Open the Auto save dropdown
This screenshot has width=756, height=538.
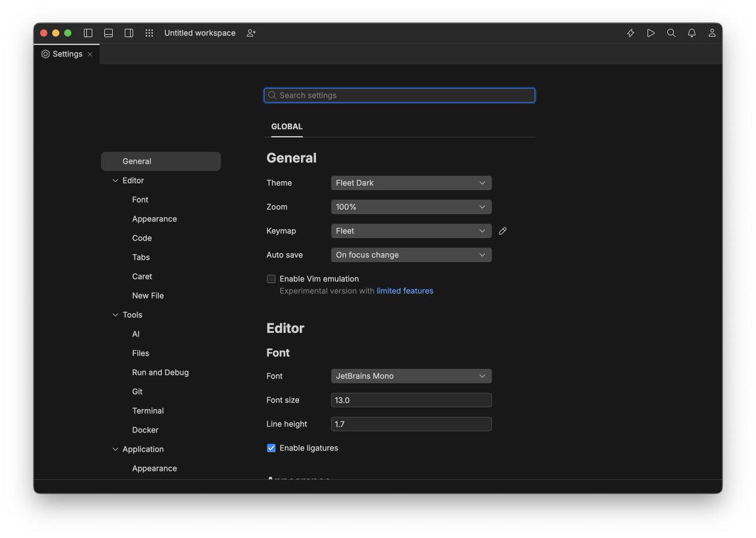[411, 255]
